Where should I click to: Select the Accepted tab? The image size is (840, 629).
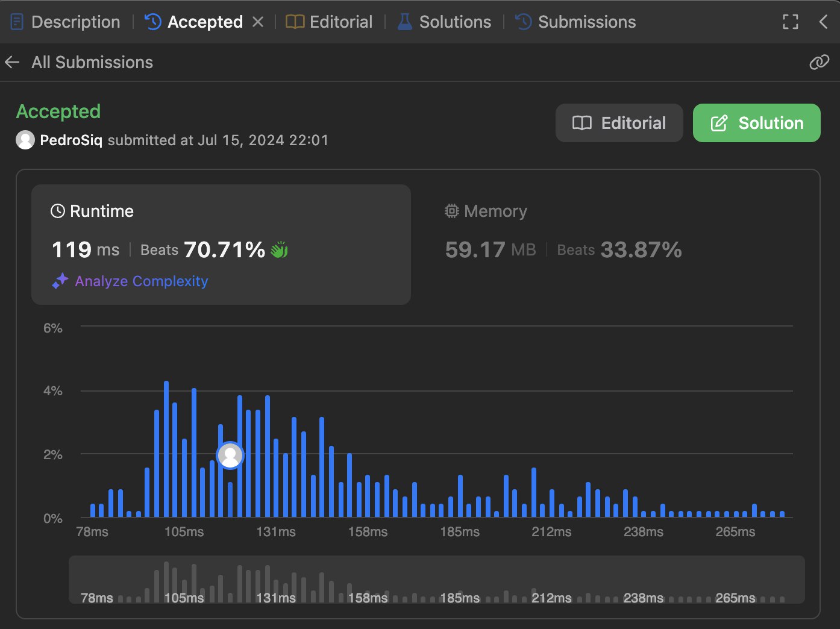(193, 22)
